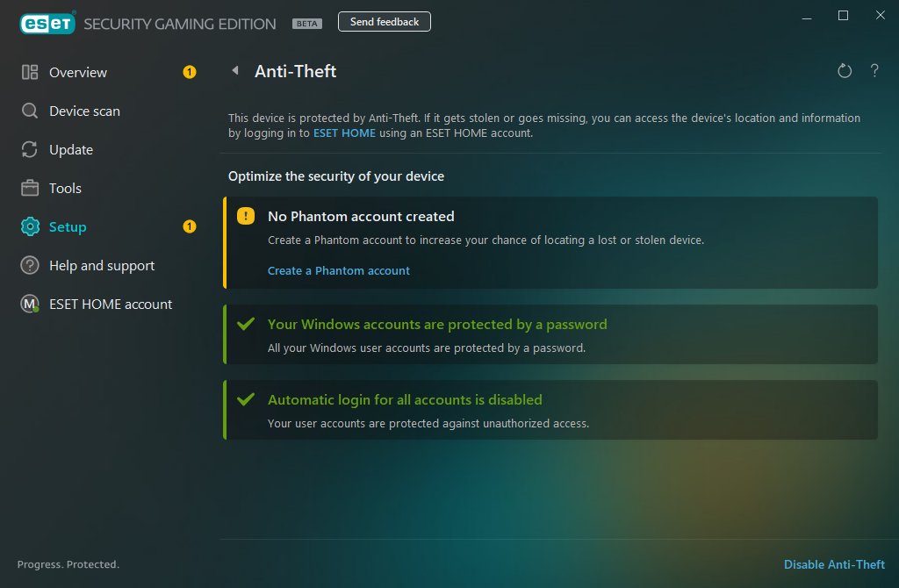Click the Send feedback button
The image size is (899, 588).
coord(385,22)
